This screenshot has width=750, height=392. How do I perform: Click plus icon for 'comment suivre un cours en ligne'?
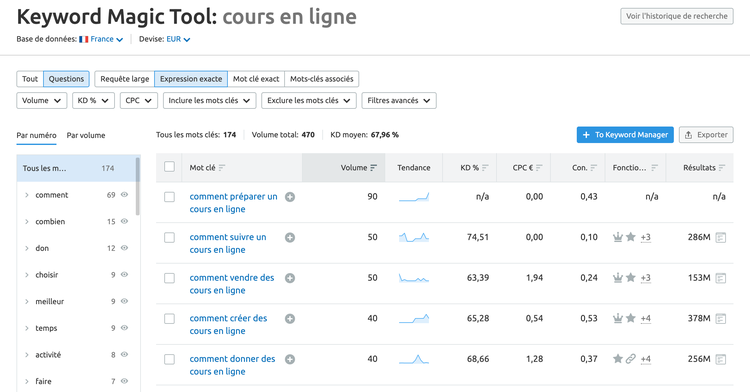click(x=290, y=238)
